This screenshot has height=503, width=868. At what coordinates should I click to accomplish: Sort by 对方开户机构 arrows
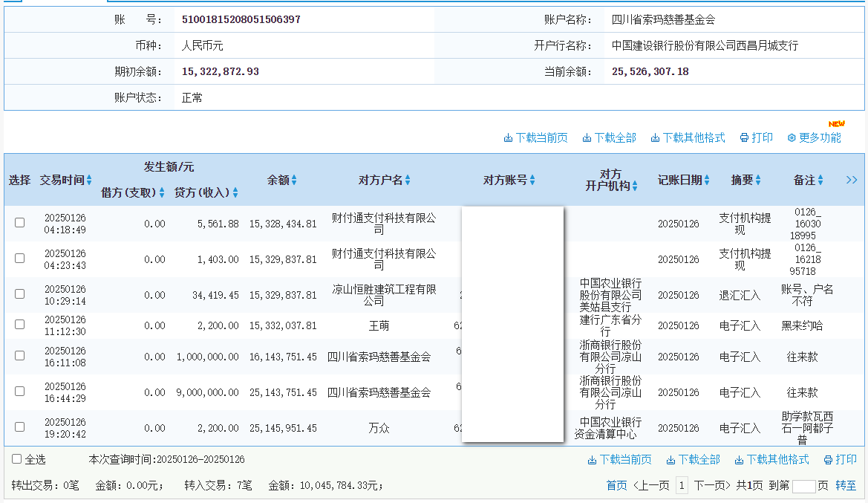[x=634, y=186]
